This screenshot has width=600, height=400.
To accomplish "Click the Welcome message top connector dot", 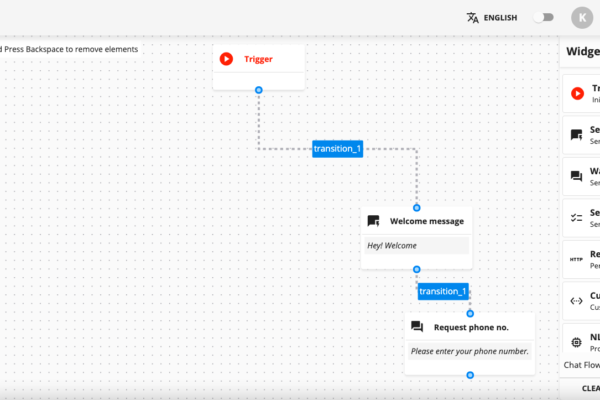I will [x=417, y=208].
